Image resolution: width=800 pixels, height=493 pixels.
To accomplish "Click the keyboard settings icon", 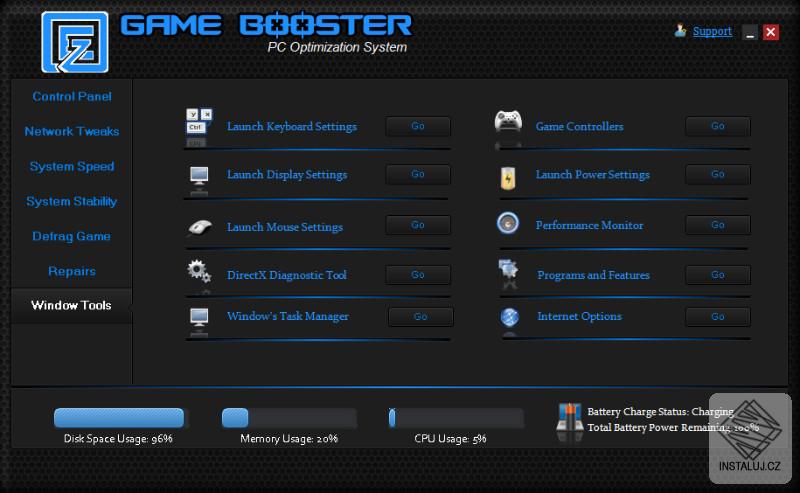I will pyautogui.click(x=199, y=121).
